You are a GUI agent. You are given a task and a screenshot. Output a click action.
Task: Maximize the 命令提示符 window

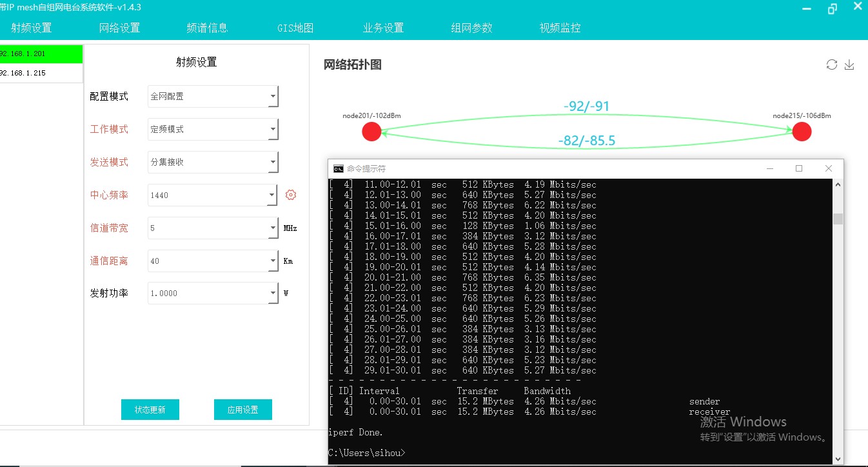click(x=799, y=168)
